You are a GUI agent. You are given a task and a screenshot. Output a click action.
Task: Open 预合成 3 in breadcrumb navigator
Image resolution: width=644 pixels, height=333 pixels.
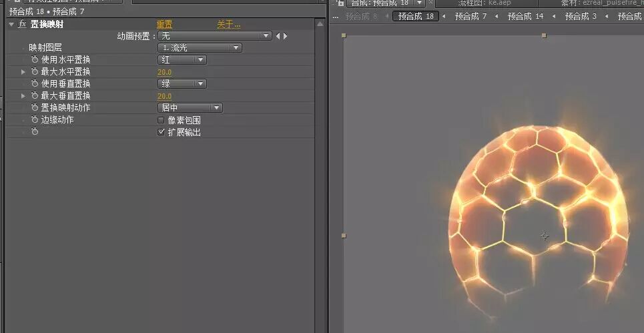pos(581,17)
